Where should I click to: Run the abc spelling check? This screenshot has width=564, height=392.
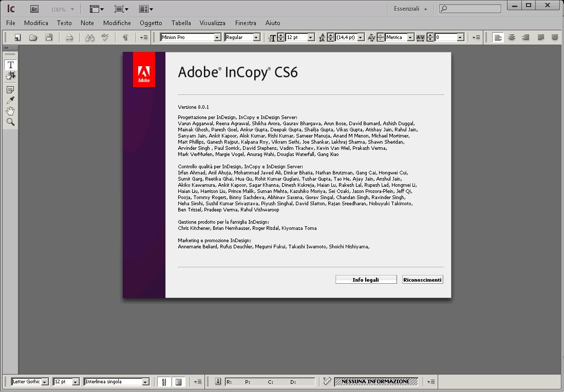click(x=105, y=37)
